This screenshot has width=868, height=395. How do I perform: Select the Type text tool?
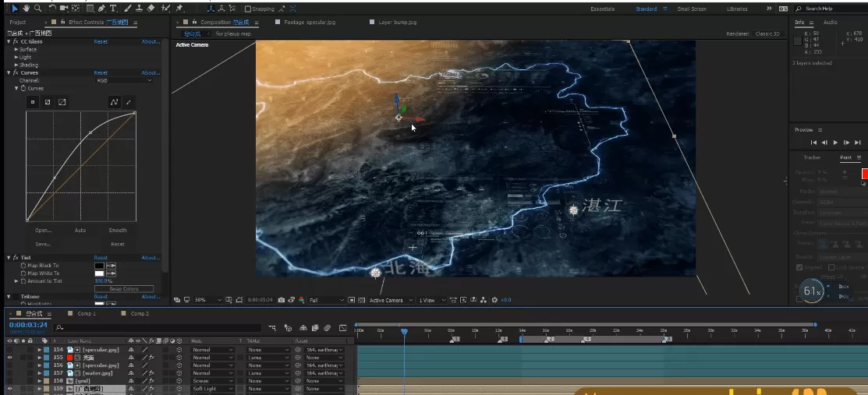coord(114,8)
